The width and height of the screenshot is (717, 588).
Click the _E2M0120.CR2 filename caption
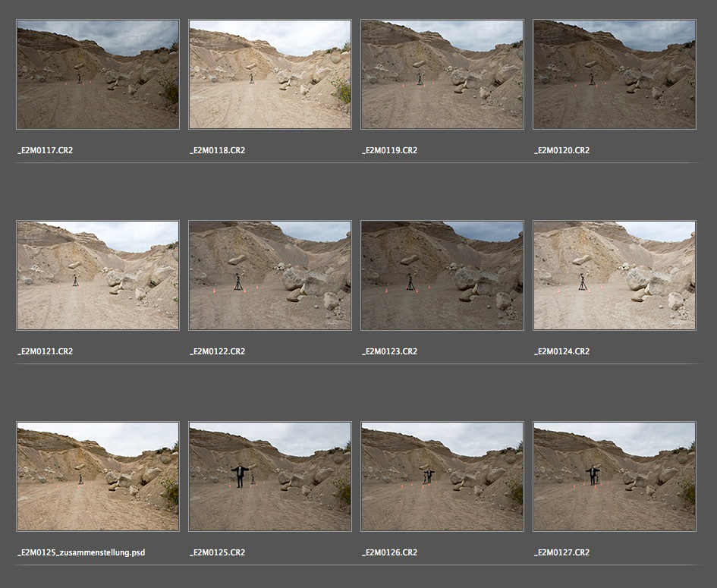pos(562,150)
